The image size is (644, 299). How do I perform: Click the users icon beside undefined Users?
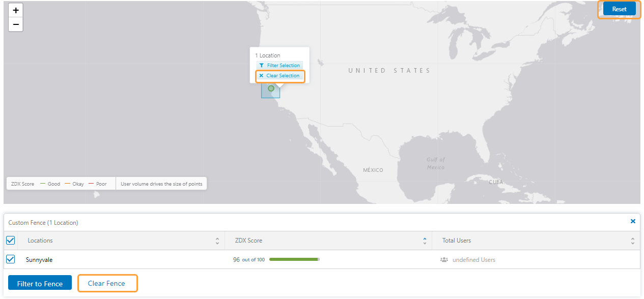coord(443,259)
